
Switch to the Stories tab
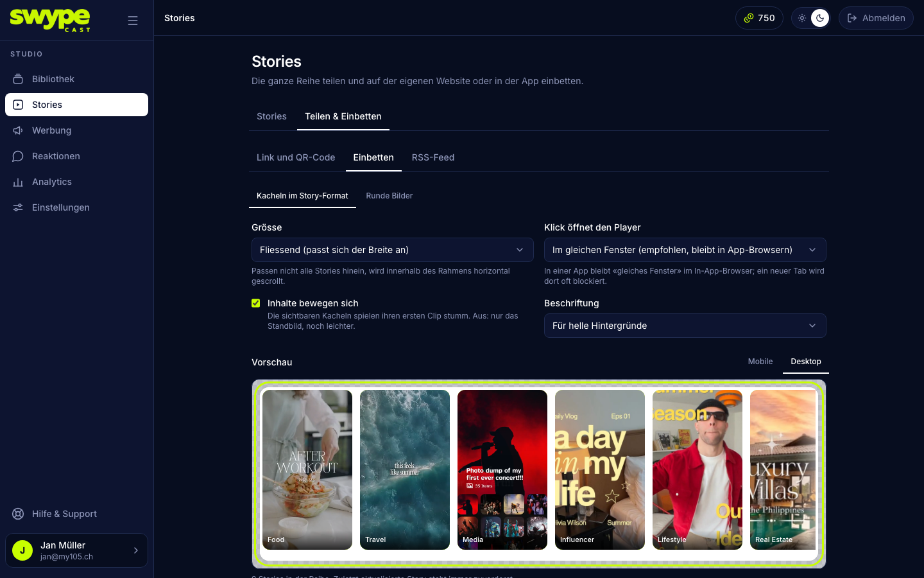[271, 116]
